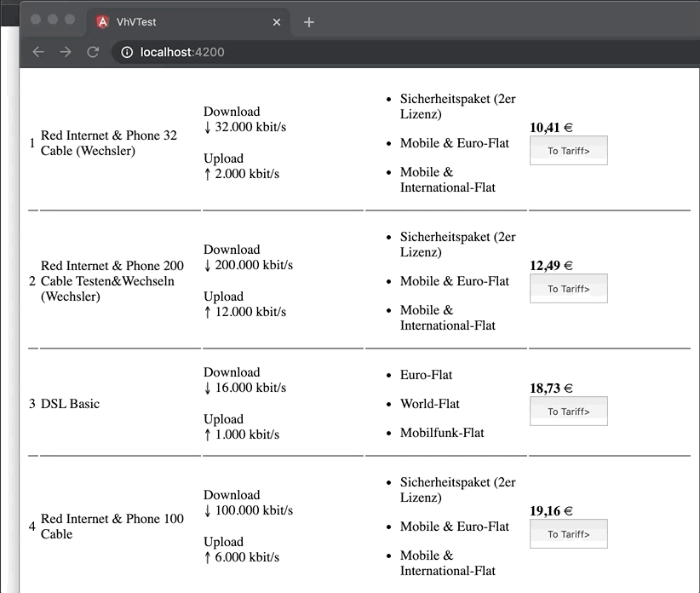Screen dimensions: 700x593
Task: Open tariff for 18,73 € DSL Basic
Action: pos(568,412)
